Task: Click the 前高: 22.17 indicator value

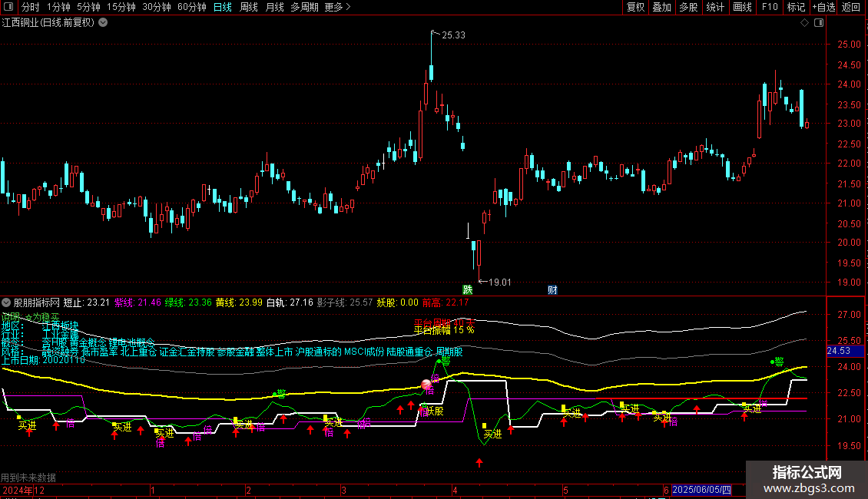Action: point(446,302)
